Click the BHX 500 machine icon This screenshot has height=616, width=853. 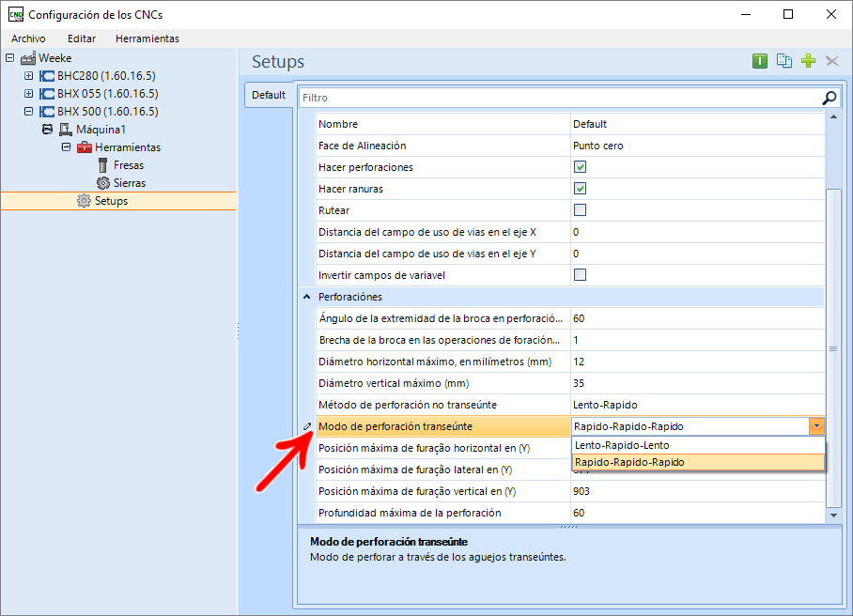tap(47, 112)
